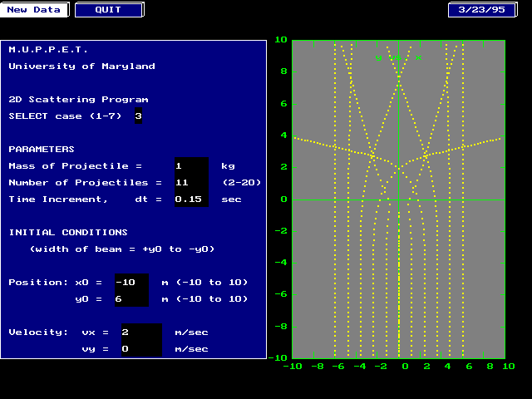Click the width of beam note

(x=122, y=249)
